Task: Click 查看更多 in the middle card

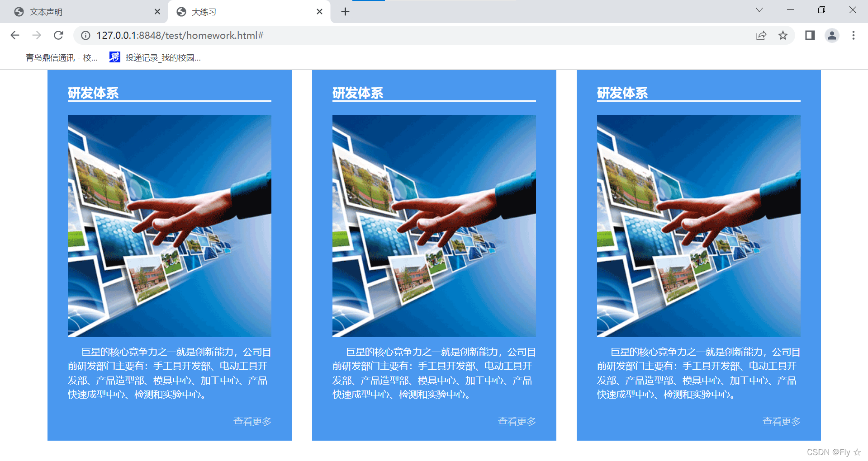Action: (517, 421)
